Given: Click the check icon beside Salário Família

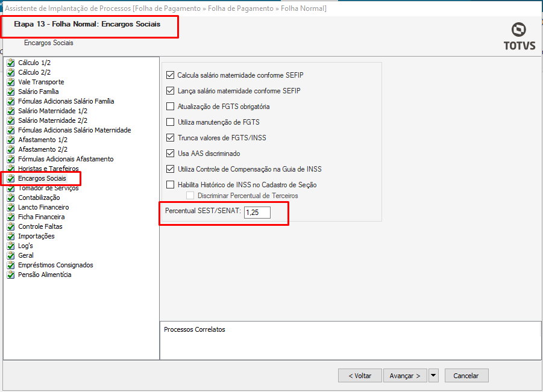Looking at the screenshot, I should (x=11, y=92).
